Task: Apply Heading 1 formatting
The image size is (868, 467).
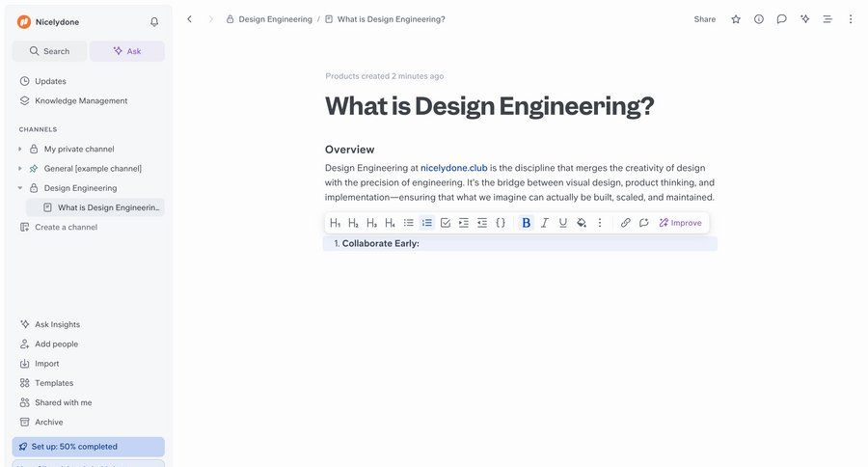Action: pyautogui.click(x=336, y=223)
